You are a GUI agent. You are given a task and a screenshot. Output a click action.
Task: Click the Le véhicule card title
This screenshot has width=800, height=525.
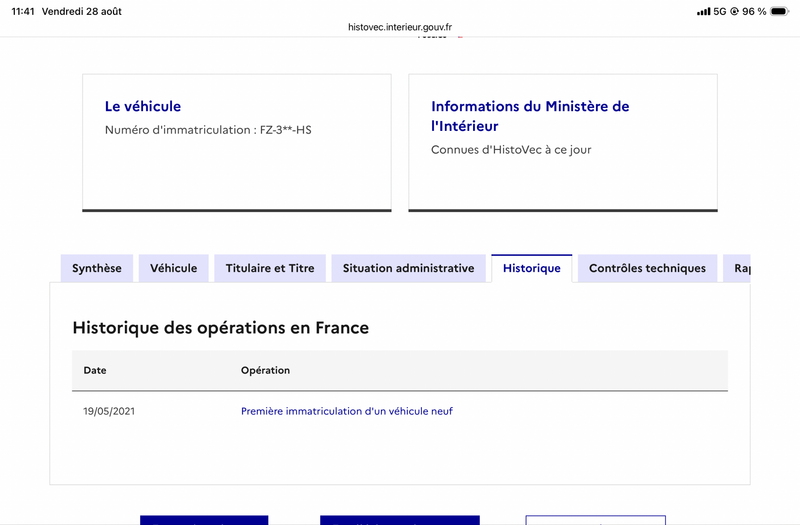(143, 106)
